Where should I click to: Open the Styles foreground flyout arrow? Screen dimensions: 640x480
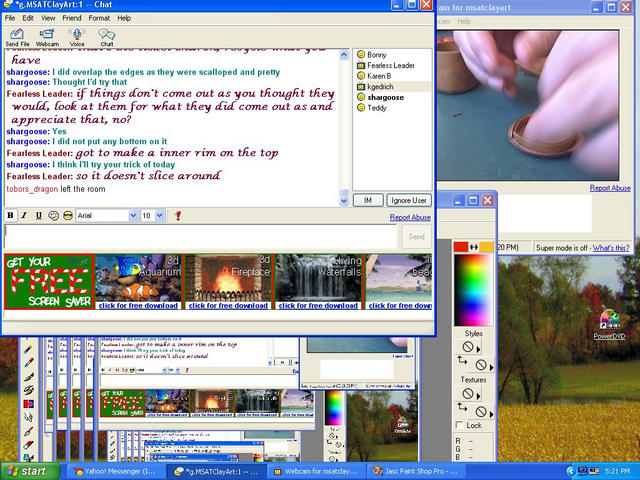coord(478,349)
